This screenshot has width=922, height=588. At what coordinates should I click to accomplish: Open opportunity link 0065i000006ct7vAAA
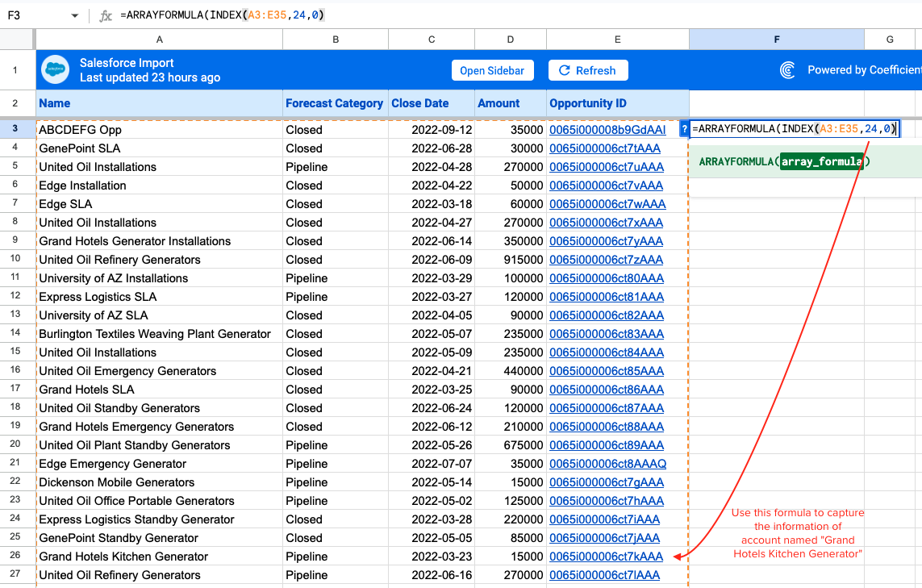[x=607, y=186]
